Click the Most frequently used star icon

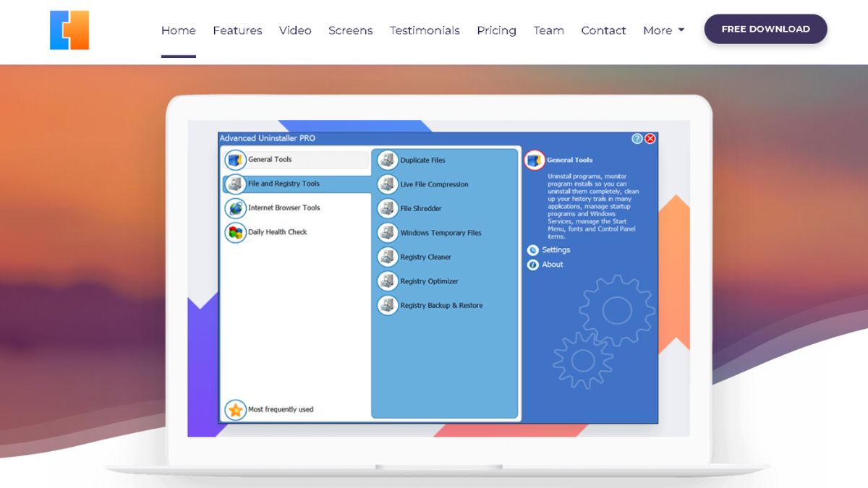pos(235,409)
